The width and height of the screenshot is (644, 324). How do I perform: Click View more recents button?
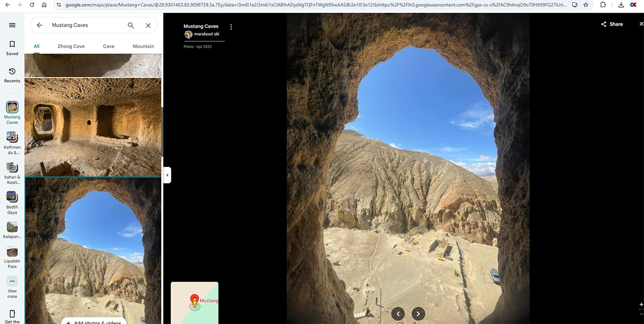pos(12,287)
